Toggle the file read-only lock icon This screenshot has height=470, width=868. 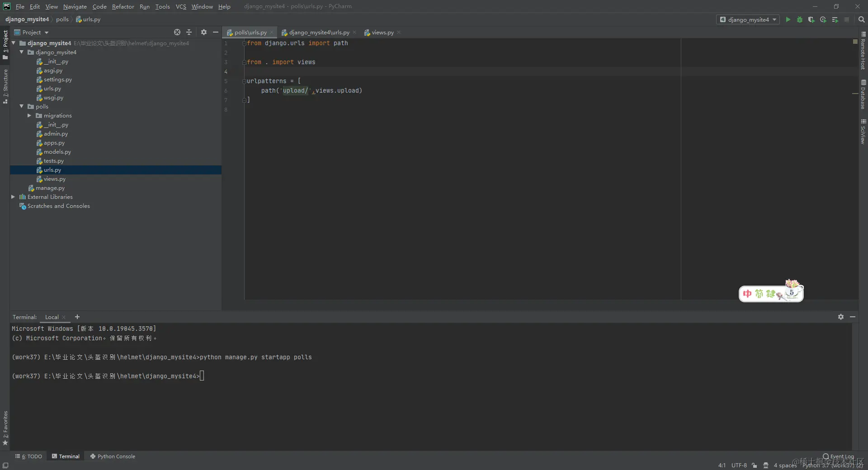tap(755, 465)
